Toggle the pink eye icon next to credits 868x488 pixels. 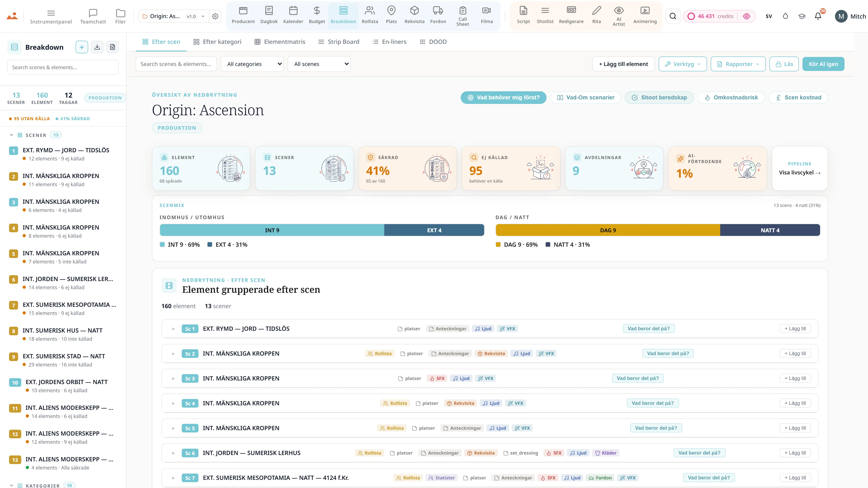click(747, 16)
